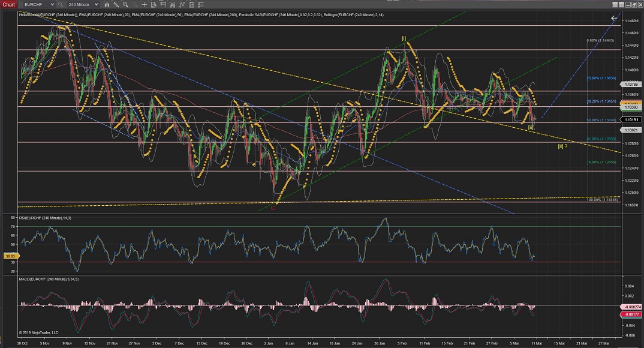644x348 pixels.
Task: Open the chart style bars icon
Action: 107,5
